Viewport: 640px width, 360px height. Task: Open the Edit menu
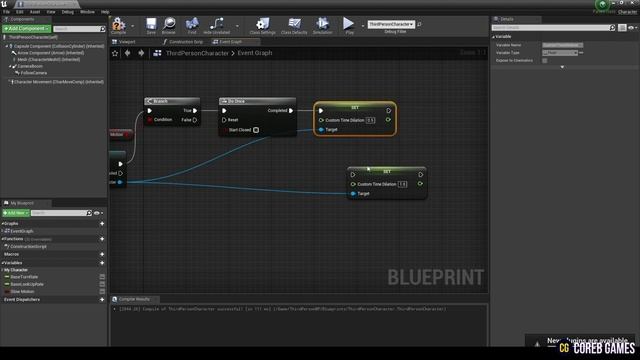[x=20, y=12]
